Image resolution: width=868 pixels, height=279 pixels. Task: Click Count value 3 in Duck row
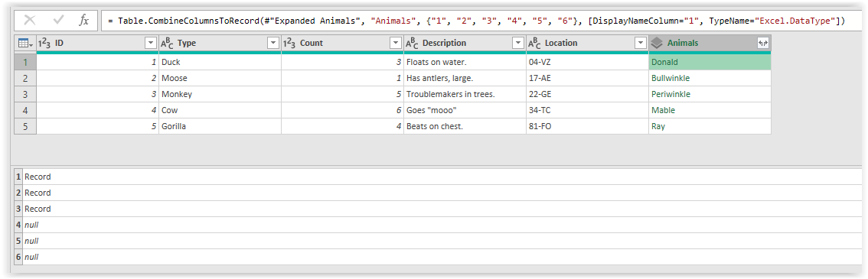(x=343, y=63)
